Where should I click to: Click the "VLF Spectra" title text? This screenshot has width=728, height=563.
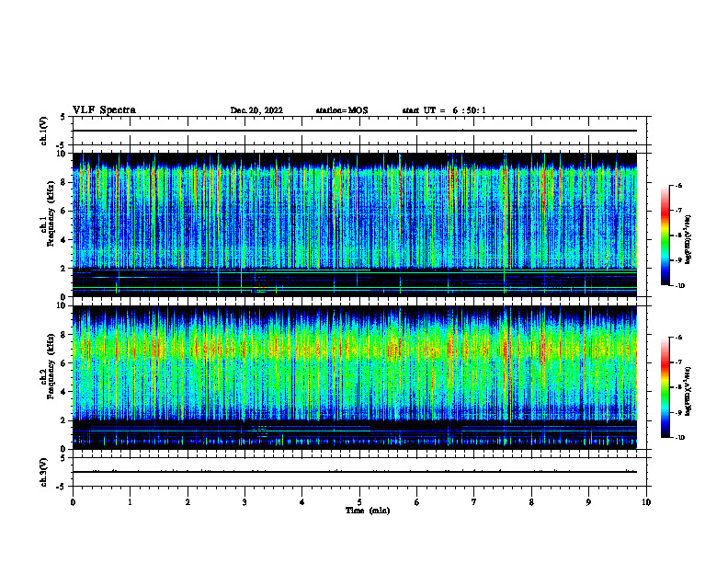(105, 110)
